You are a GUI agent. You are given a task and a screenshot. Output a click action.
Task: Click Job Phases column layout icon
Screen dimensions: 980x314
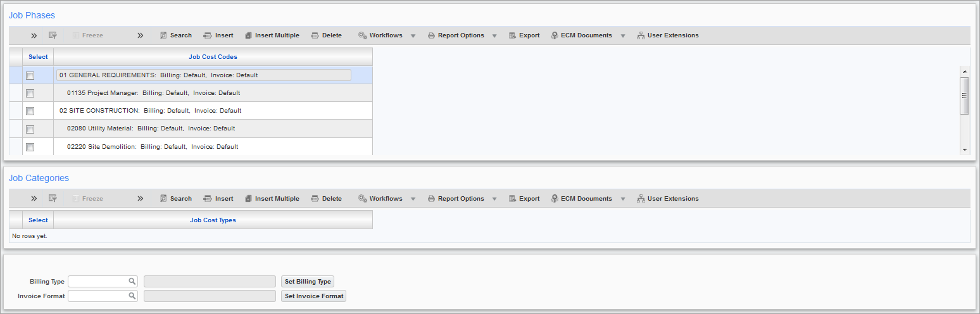(53, 35)
